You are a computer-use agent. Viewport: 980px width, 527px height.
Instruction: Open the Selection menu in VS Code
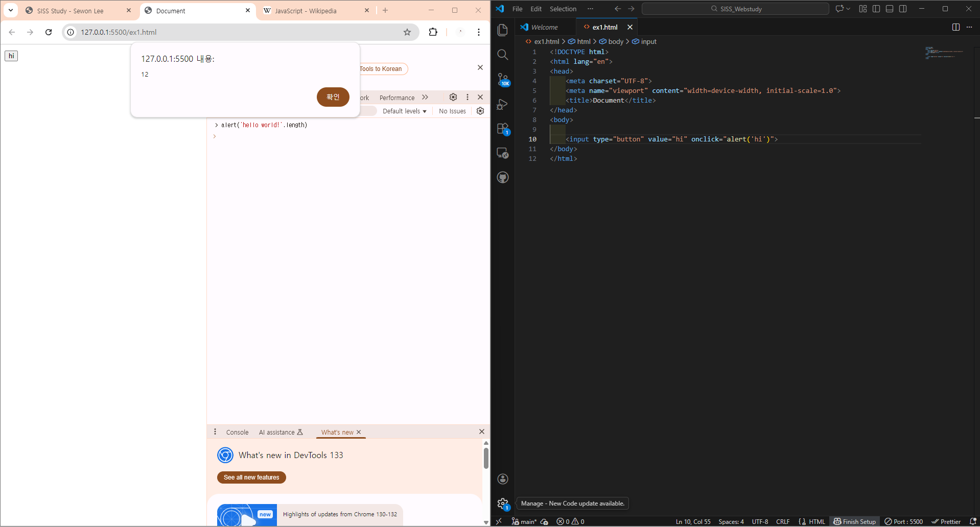click(563, 9)
